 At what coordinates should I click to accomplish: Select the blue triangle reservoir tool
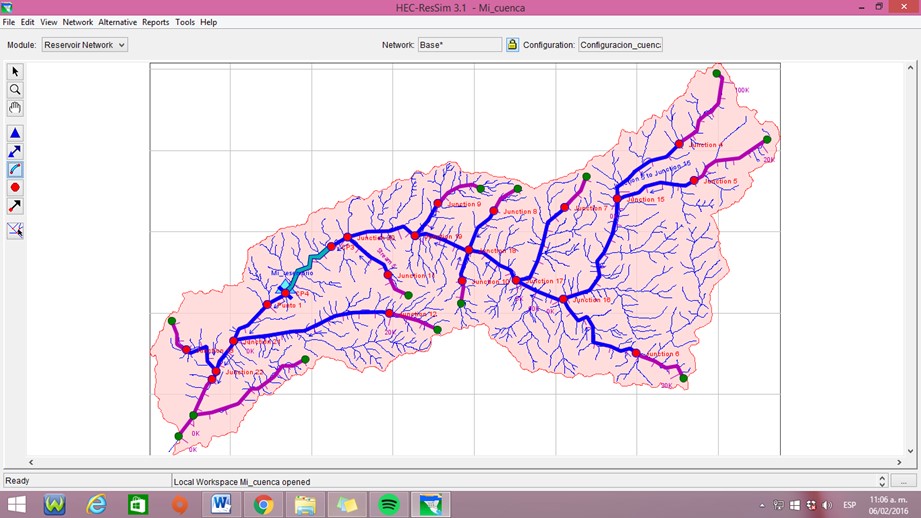[x=15, y=133]
